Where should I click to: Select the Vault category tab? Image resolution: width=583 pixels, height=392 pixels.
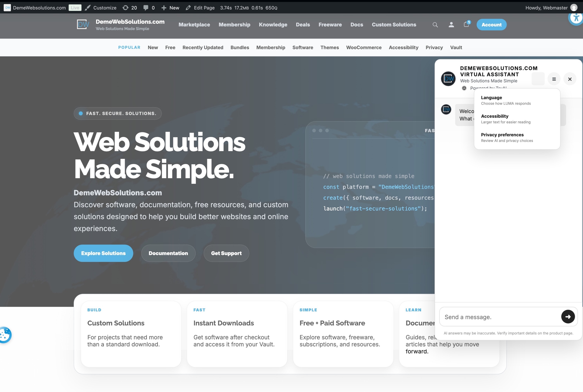(x=456, y=48)
